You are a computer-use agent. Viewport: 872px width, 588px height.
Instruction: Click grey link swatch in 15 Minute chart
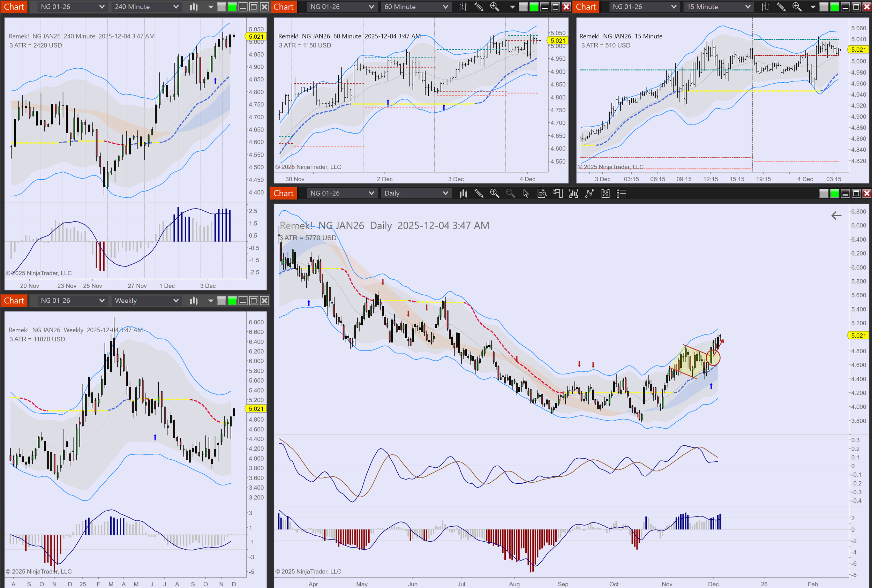[824, 7]
